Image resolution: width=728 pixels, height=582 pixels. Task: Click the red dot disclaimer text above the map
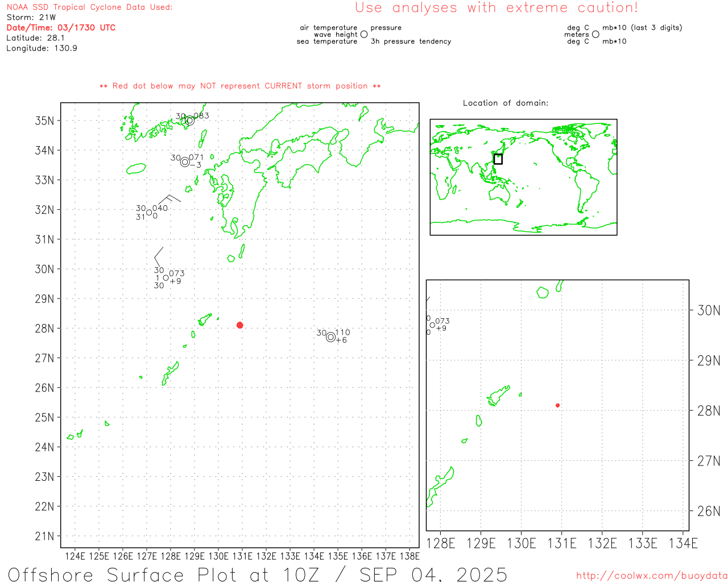click(x=240, y=86)
